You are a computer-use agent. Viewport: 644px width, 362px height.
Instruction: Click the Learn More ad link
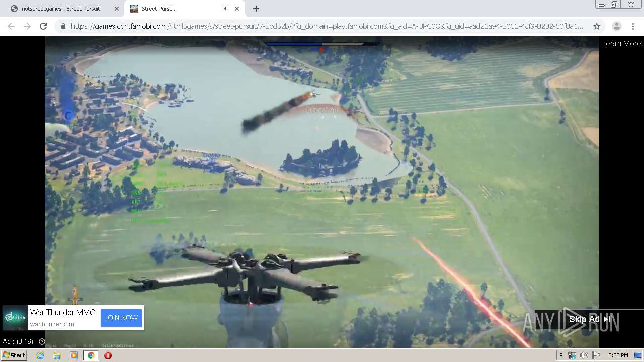(x=621, y=43)
